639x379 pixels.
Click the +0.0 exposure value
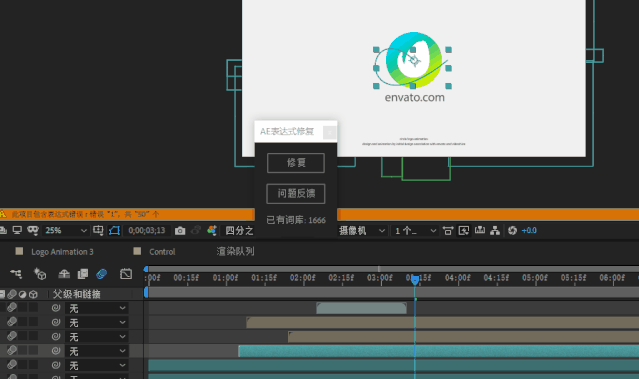(529, 231)
